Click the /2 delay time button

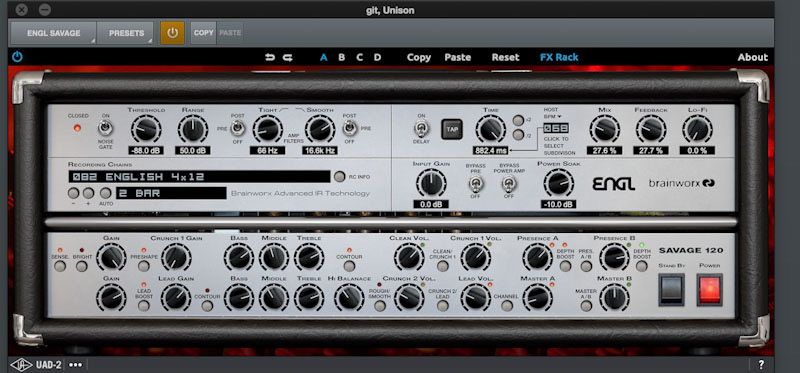518,135
